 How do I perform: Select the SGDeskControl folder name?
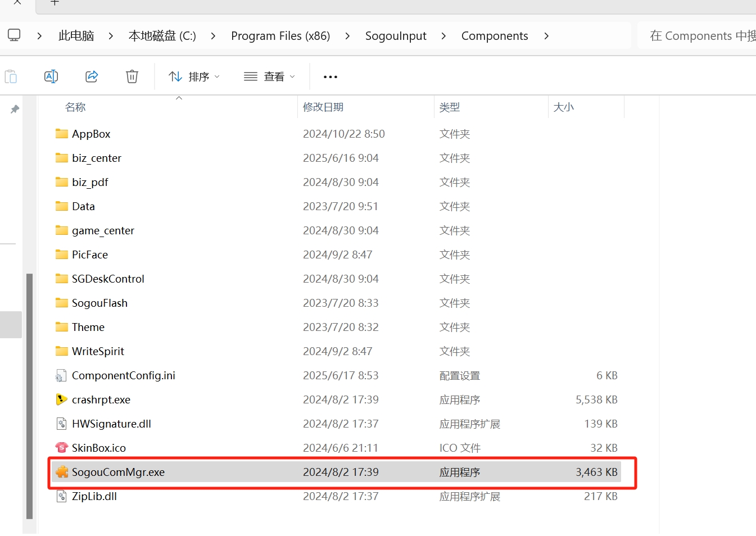[108, 279]
